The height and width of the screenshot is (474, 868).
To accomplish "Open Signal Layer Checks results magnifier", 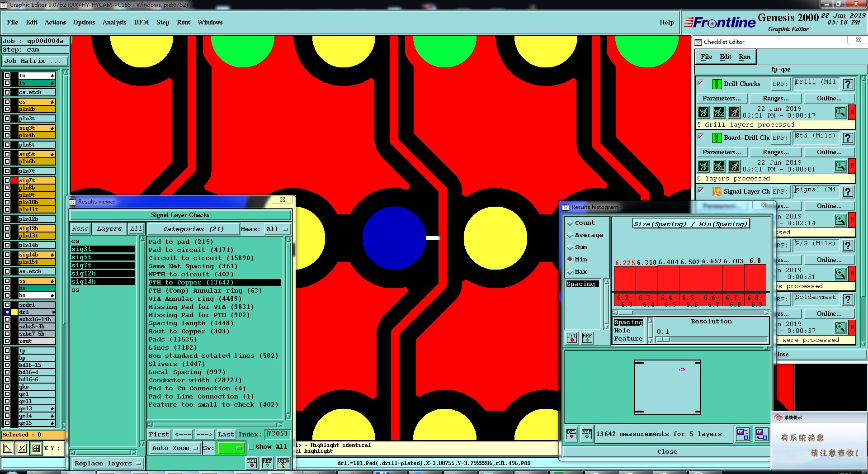I will tap(840, 219).
